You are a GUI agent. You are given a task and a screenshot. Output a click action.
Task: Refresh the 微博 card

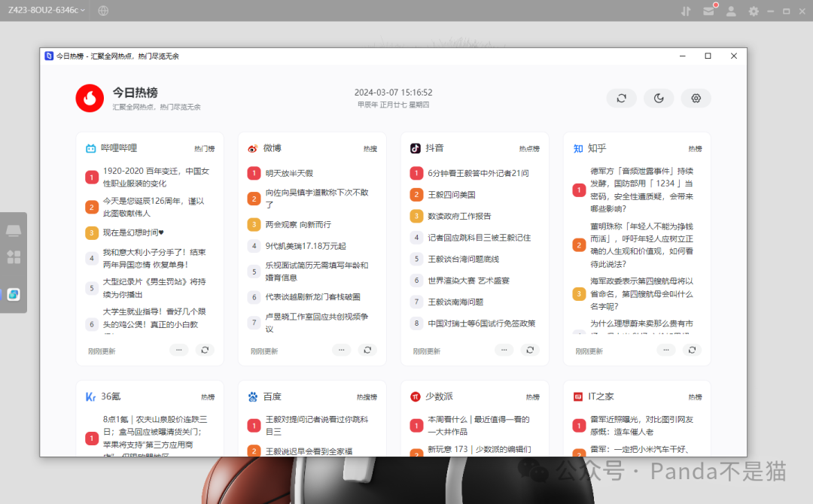coord(367,350)
